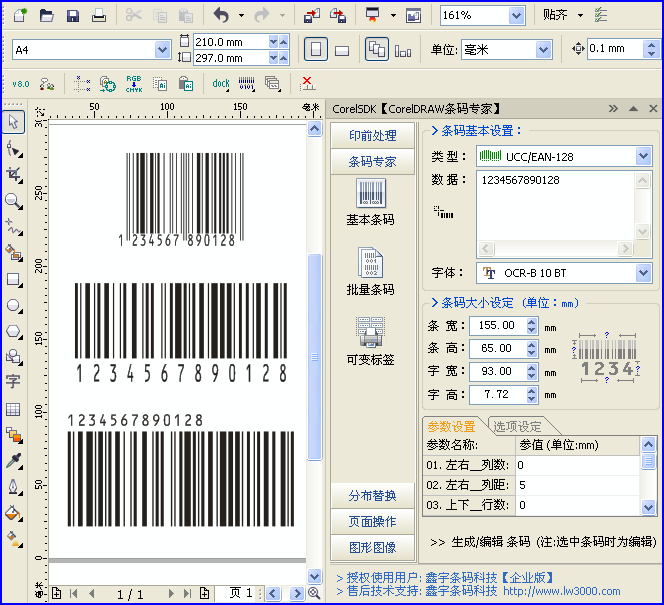
Task: Click the 字高 7.72 stepper arrows
Action: tap(532, 395)
